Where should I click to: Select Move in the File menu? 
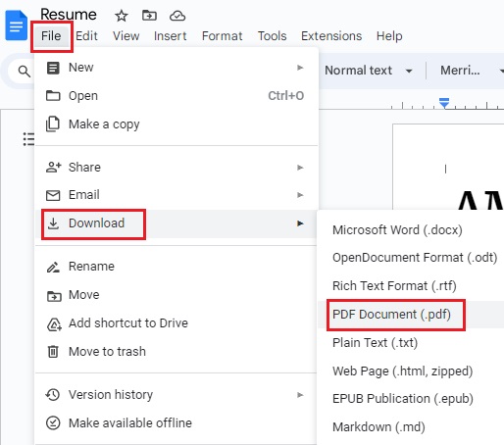pyautogui.click(x=176, y=295)
